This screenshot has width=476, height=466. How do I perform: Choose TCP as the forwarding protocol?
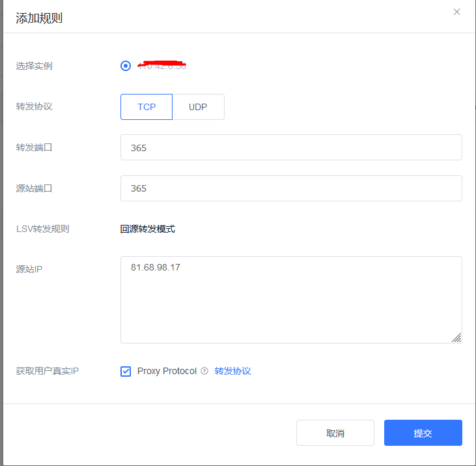point(147,107)
